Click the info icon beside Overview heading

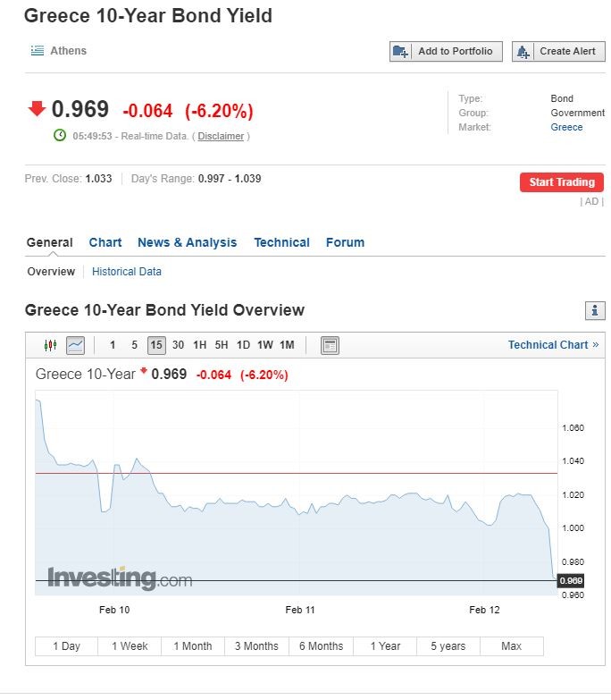(x=595, y=310)
